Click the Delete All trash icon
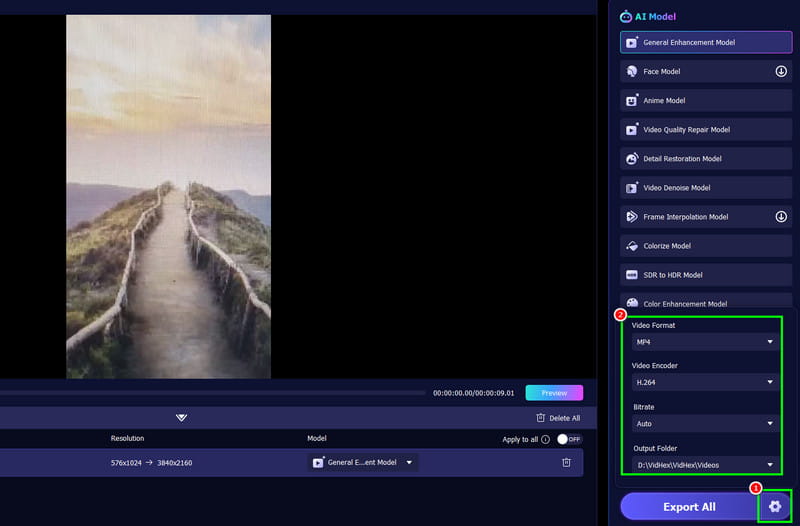The width and height of the screenshot is (800, 526). [x=541, y=418]
